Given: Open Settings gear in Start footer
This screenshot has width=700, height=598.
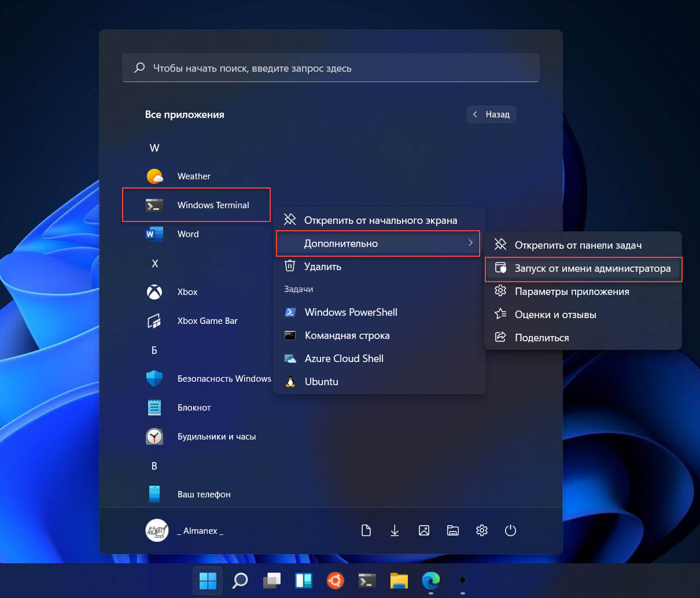Looking at the screenshot, I should coord(482,530).
